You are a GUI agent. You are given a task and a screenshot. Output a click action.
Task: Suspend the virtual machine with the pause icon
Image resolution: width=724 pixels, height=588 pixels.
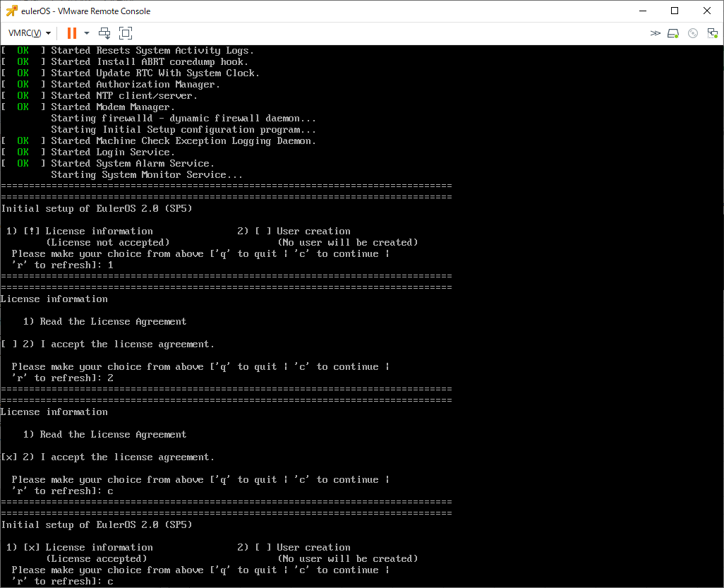click(72, 33)
